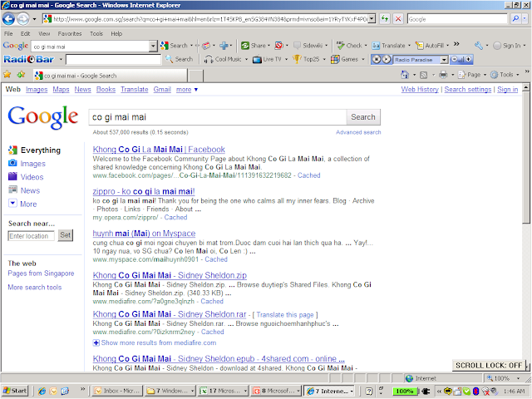532x399 pixels.
Task: Open the Advanced search link
Action: pos(358,132)
